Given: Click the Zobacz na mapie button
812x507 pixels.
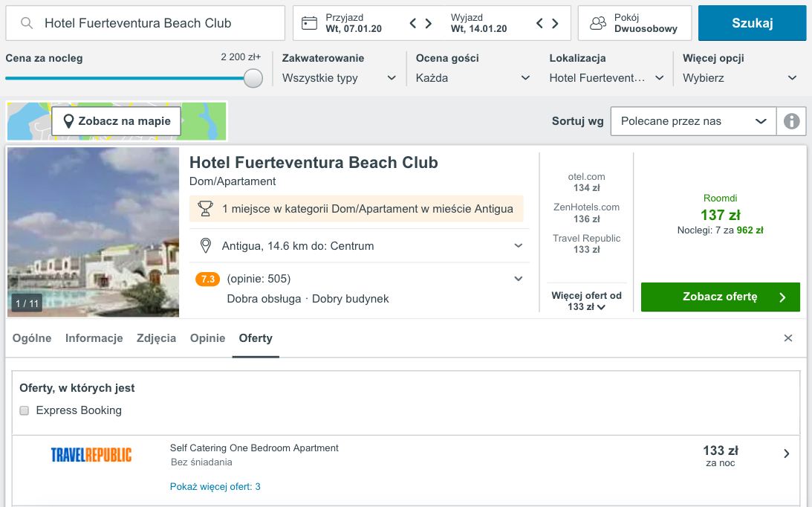Looking at the screenshot, I should click(116, 121).
